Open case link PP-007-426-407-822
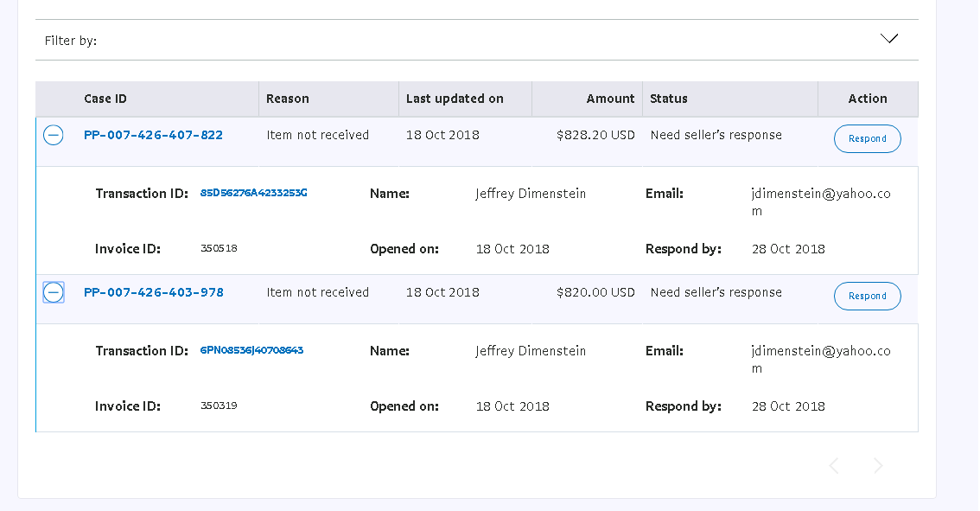The width and height of the screenshot is (980, 511). (153, 135)
